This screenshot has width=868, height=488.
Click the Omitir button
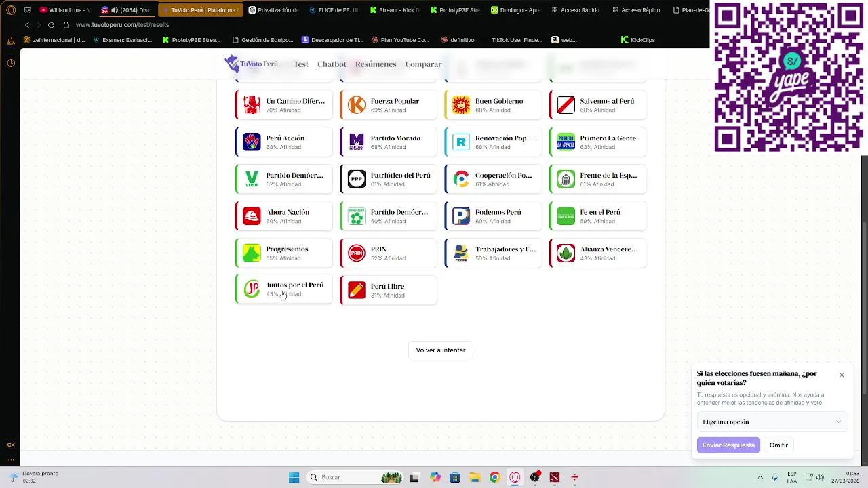(x=778, y=445)
